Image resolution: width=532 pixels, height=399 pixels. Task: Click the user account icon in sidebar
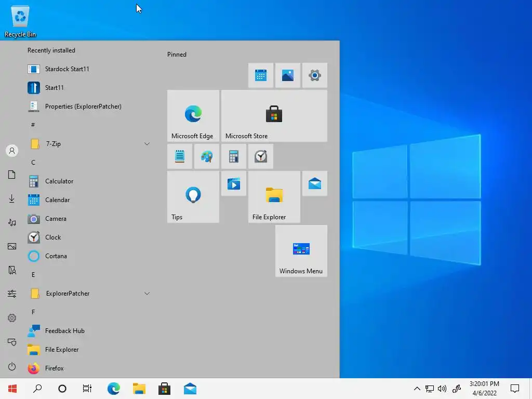[x=12, y=151]
